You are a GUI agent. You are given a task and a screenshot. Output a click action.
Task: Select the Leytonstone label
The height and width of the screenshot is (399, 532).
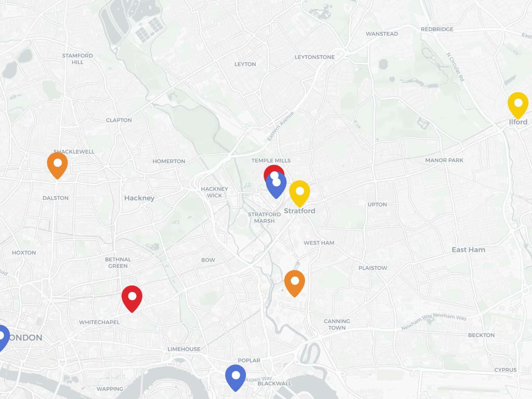[x=314, y=57]
